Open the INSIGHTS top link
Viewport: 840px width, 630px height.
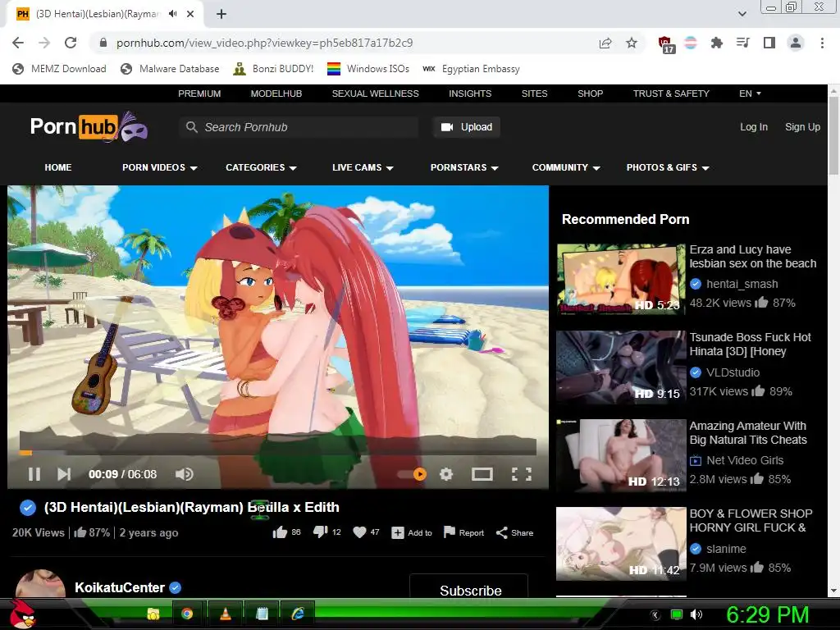coord(470,94)
